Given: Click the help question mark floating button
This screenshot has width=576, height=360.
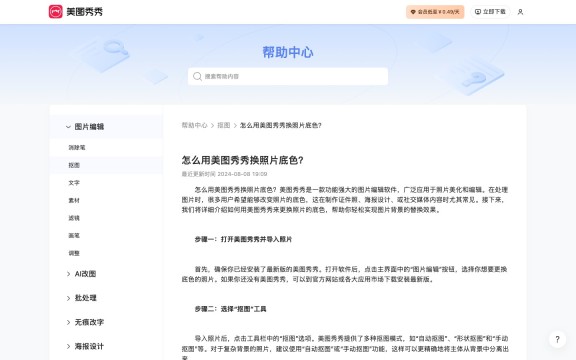Looking at the screenshot, I should click(557, 339).
